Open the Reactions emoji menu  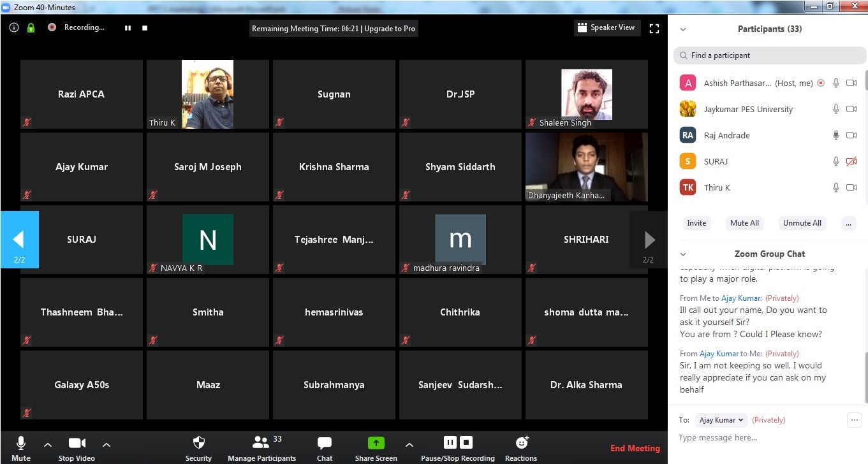[521, 443]
